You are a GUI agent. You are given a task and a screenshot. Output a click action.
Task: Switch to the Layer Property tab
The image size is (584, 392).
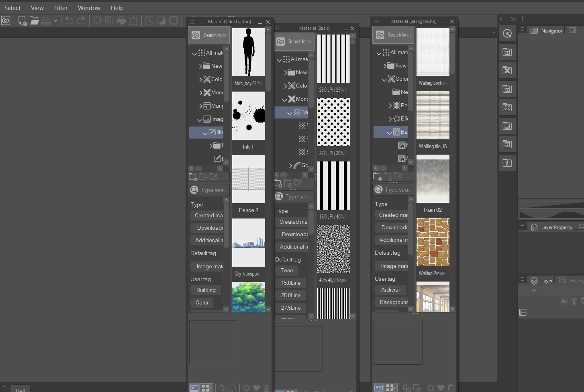click(556, 227)
